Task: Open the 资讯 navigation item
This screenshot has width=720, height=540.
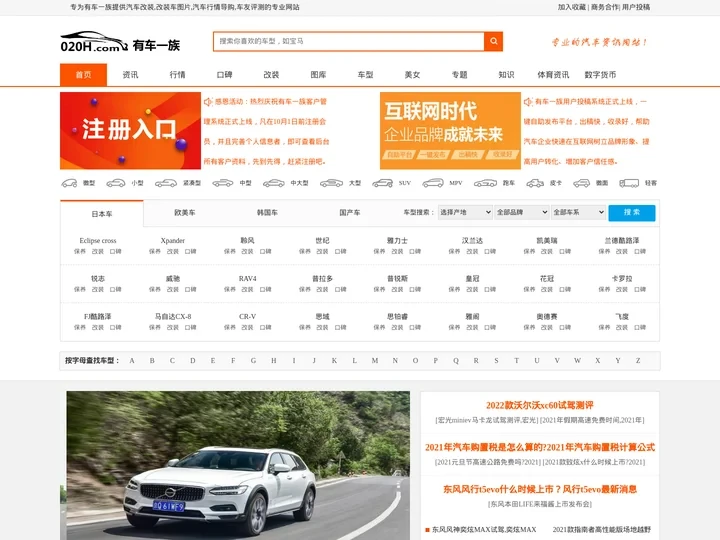Action: tap(130, 75)
